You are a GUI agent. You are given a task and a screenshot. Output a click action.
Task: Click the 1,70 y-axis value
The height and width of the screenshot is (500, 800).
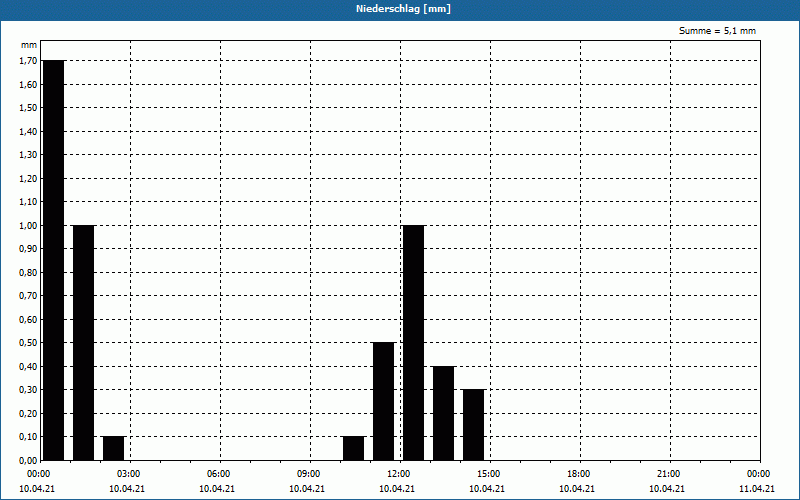(x=28, y=61)
